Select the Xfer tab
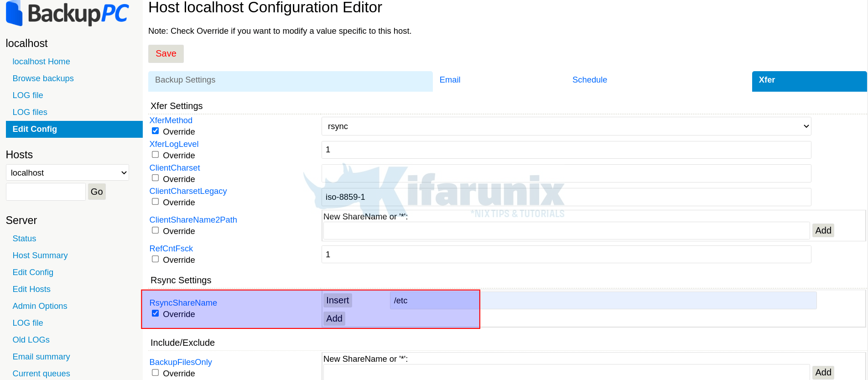The width and height of the screenshot is (868, 380). pos(809,81)
